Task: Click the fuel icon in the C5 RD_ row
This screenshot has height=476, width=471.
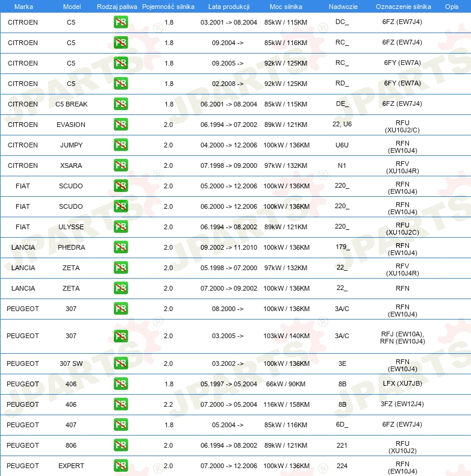Action: 121,84
